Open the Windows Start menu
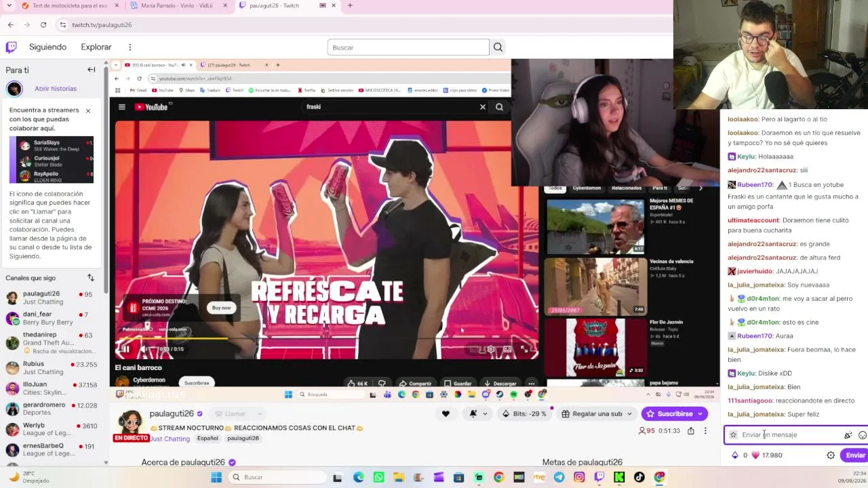 coord(216,477)
